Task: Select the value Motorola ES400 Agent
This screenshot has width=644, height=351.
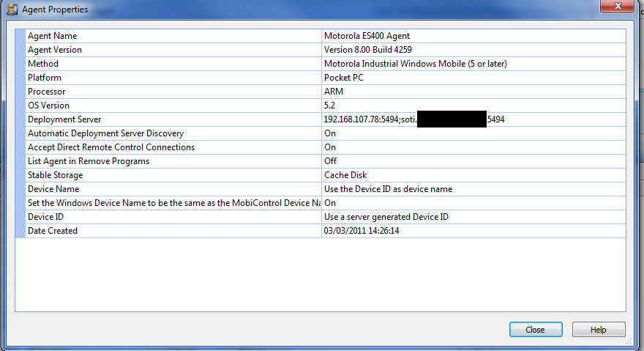Action: (367, 36)
